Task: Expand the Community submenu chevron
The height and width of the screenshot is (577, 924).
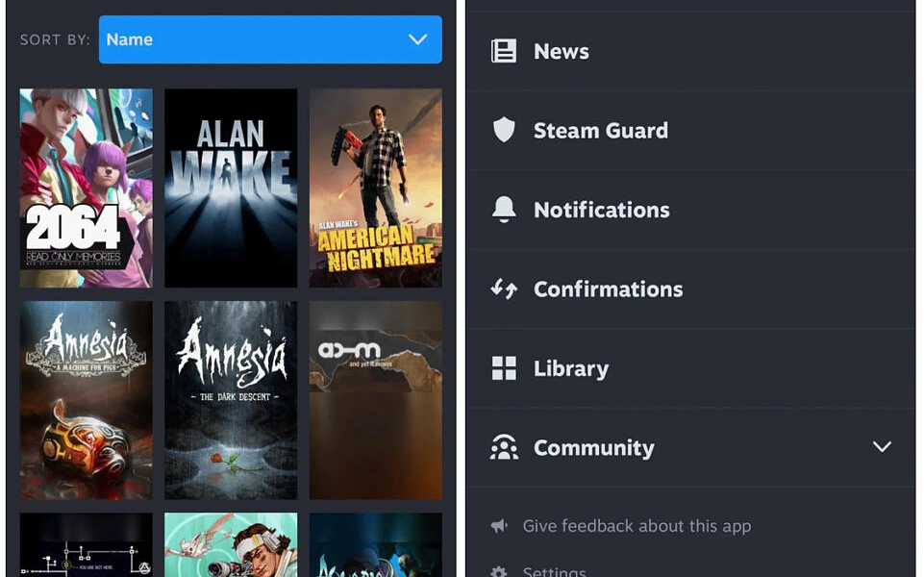Action: click(882, 447)
